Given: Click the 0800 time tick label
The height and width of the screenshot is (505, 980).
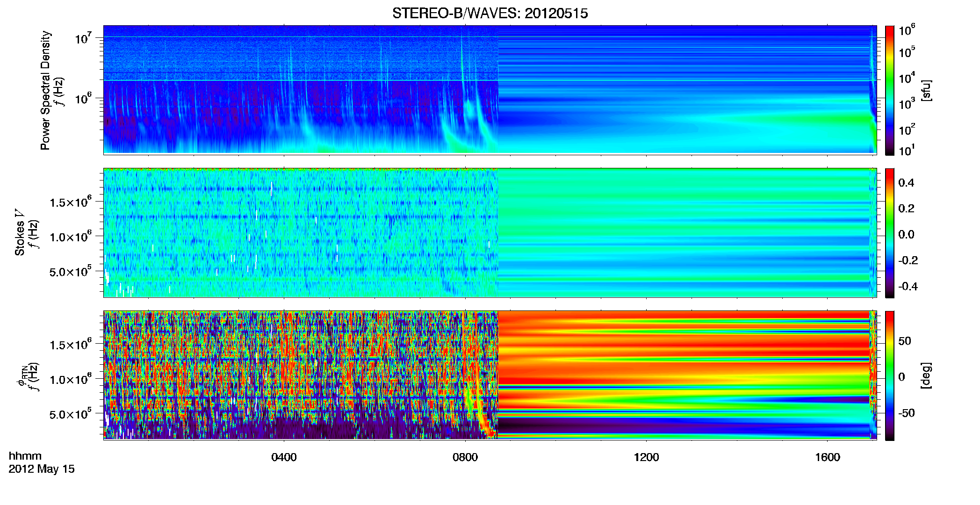Looking at the screenshot, I should (x=465, y=457).
